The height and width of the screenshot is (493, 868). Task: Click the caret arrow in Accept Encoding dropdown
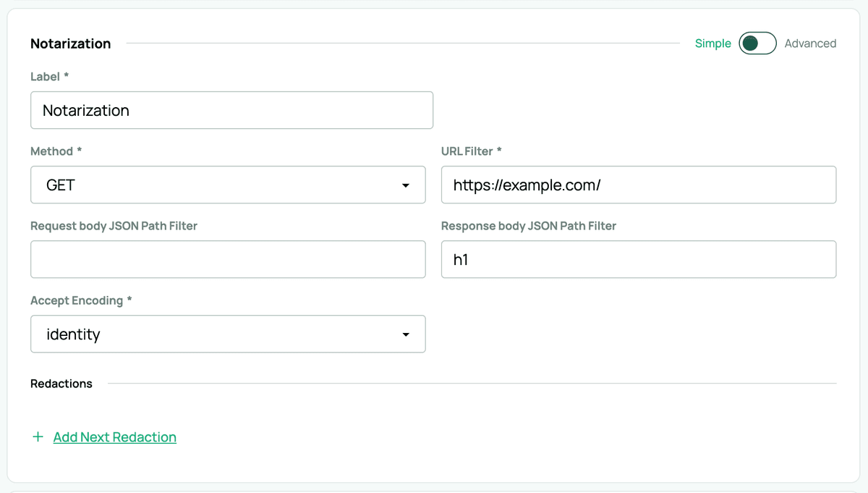tap(405, 335)
